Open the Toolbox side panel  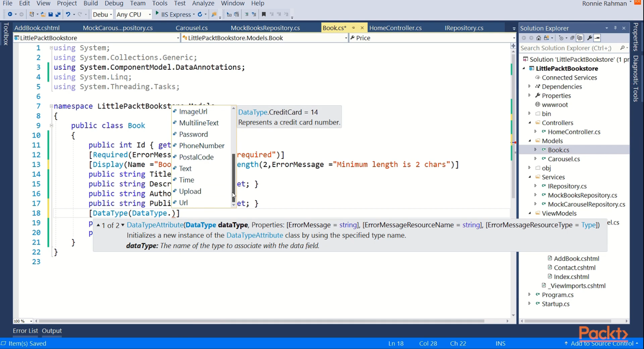pyautogui.click(x=6, y=34)
